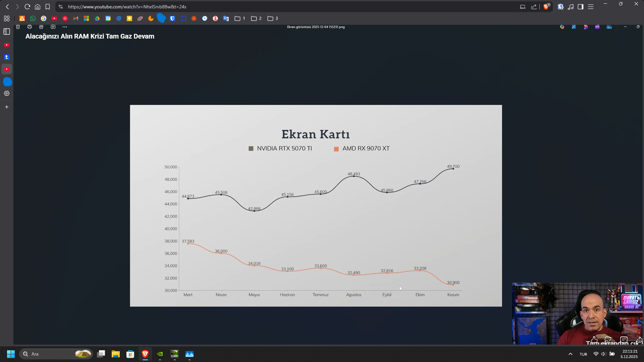The height and width of the screenshot is (362, 644).
Task: Switch TUR keyboard language indicator
Action: (584, 354)
